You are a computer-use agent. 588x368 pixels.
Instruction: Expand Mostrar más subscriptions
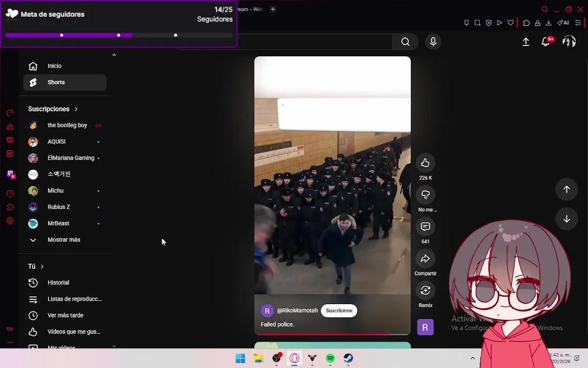point(65,240)
